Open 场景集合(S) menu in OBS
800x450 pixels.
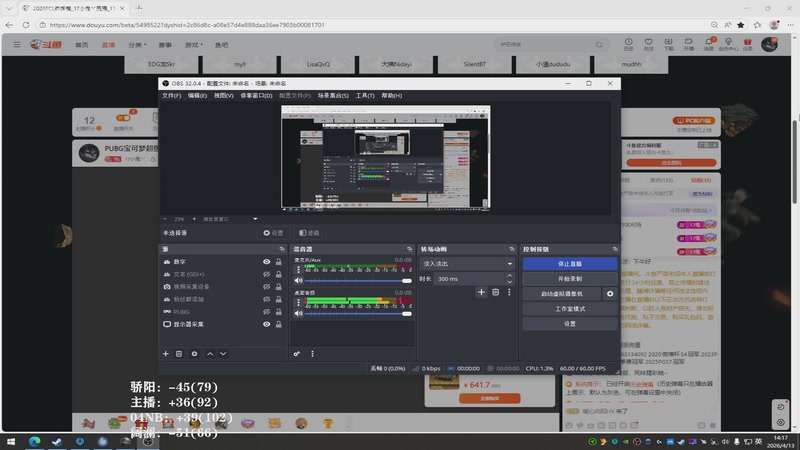tap(333, 95)
